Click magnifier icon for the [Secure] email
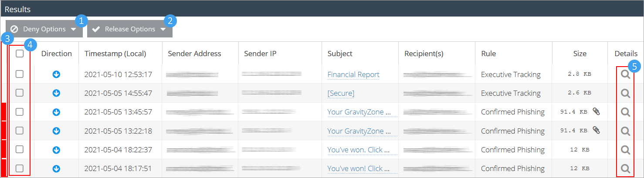This screenshot has height=178, width=644. (625, 93)
